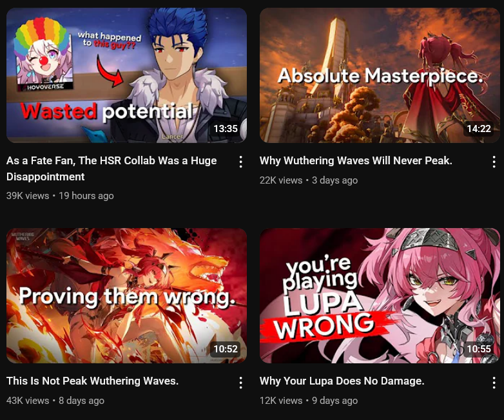This screenshot has height=420, width=504.
Task: Open three-dot menu for Lupa Damage video
Action: click(x=494, y=383)
